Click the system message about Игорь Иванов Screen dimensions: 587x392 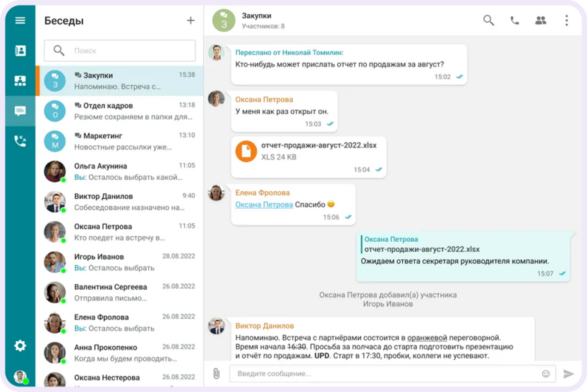coord(388,299)
